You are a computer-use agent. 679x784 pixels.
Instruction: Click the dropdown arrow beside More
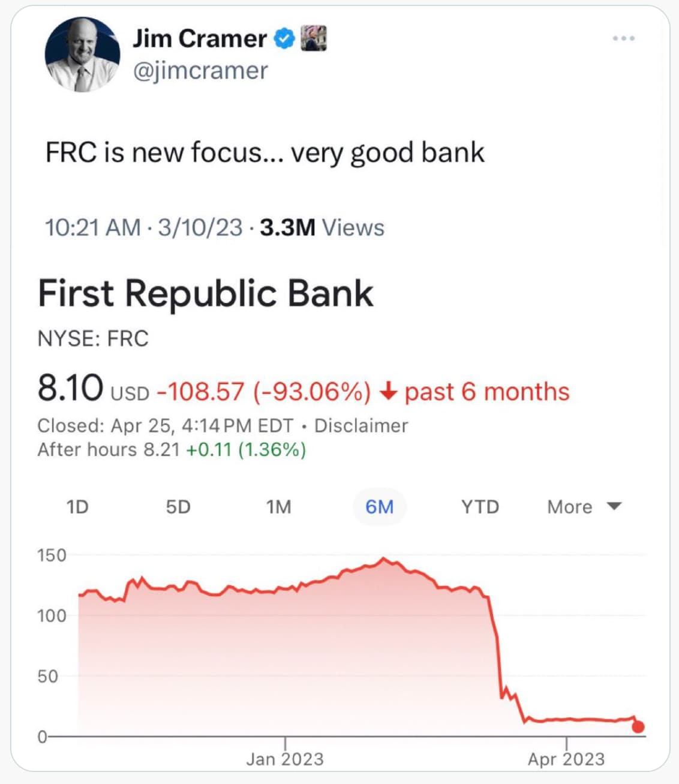(x=614, y=506)
